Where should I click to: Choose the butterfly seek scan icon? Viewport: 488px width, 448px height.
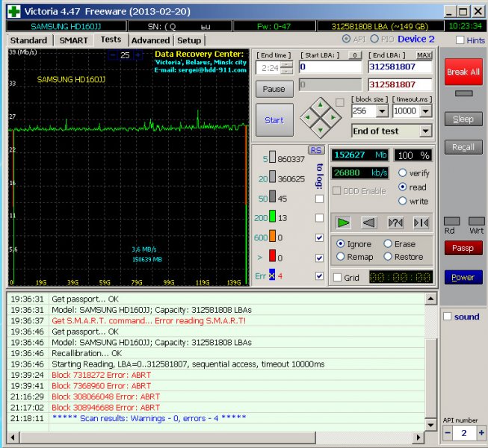click(x=421, y=223)
